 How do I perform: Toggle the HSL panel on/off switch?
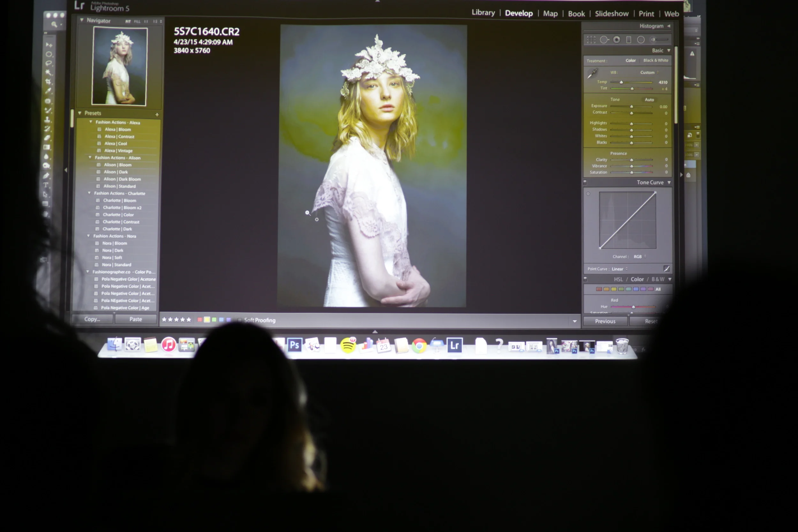(x=585, y=279)
